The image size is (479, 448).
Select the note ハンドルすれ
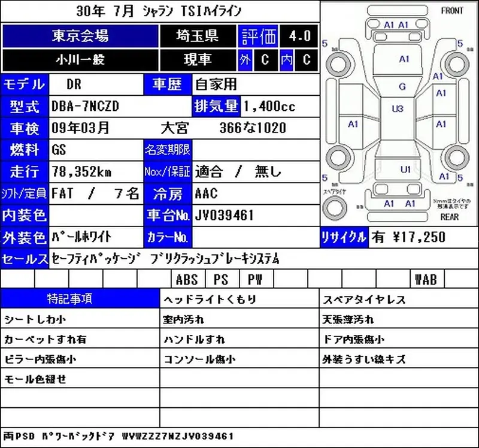tap(194, 339)
